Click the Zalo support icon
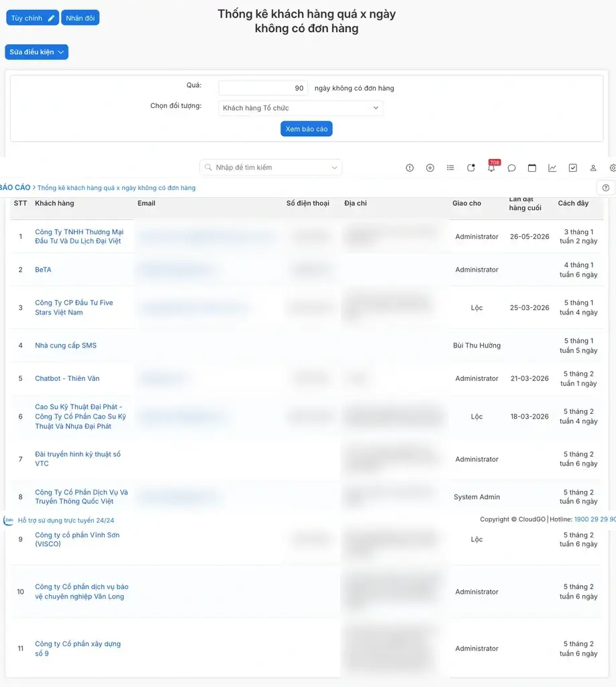 point(9,521)
